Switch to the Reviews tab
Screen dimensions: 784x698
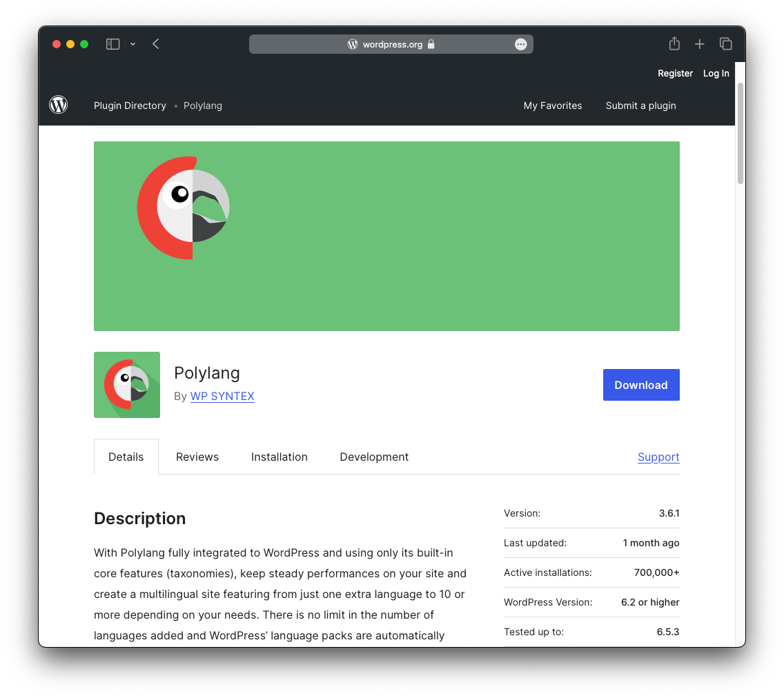(197, 457)
